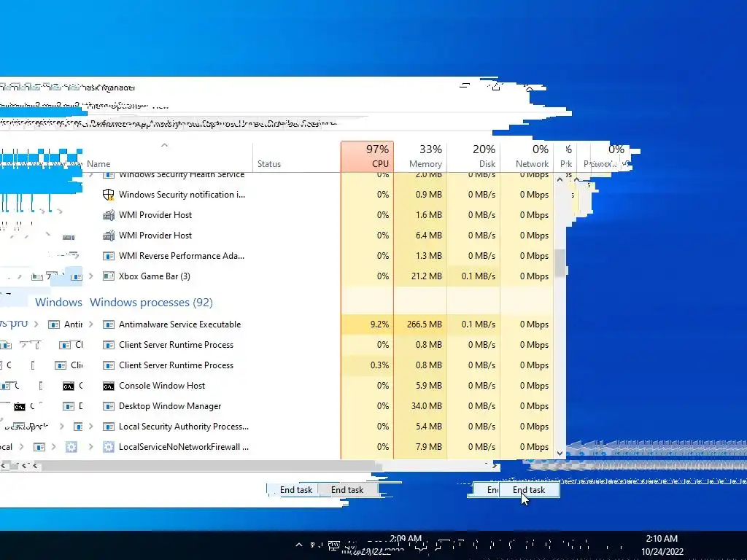The width and height of the screenshot is (747, 560).
Task: Click the Console Window Host icon
Action: (109, 386)
